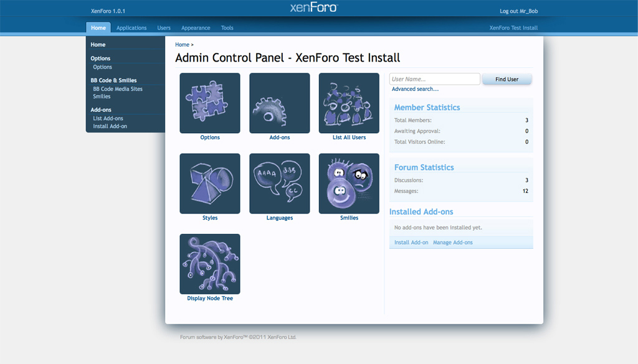Click the Home breadcrumb link
The height and width of the screenshot is (364, 638).
[x=183, y=45]
